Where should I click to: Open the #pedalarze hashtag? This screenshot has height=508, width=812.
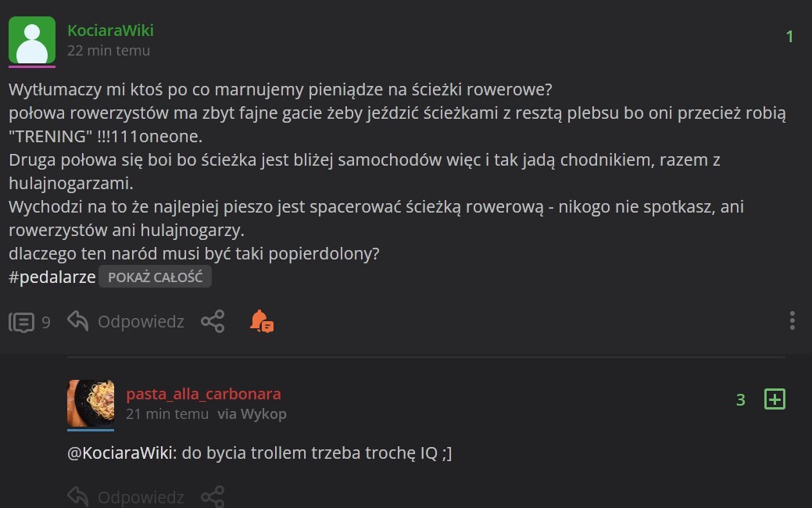52,277
